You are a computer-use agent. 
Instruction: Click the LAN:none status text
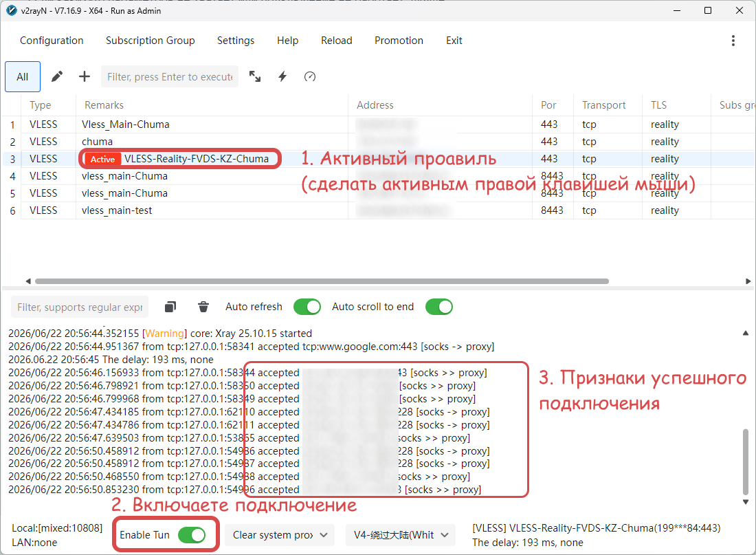click(x=34, y=543)
